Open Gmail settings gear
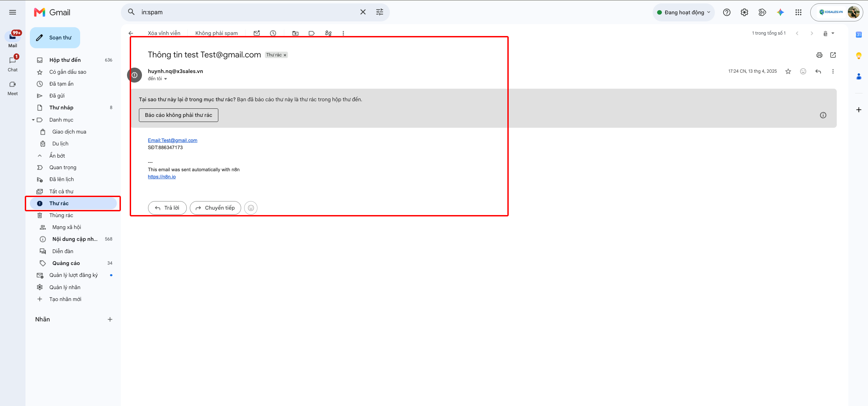The height and width of the screenshot is (406, 868). click(744, 12)
